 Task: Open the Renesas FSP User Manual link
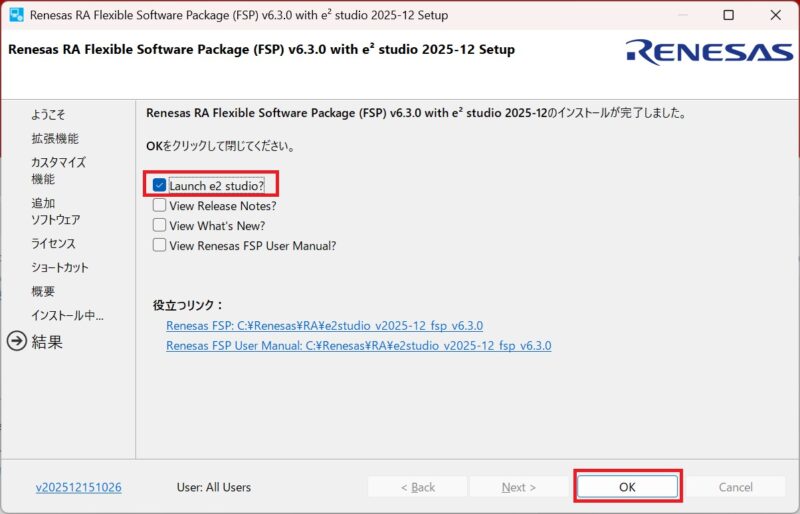pos(359,346)
